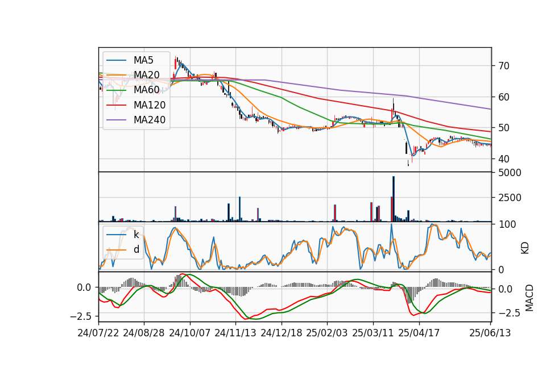Click the MA60 legend label
The height and width of the screenshot is (392, 546).
pos(147,90)
